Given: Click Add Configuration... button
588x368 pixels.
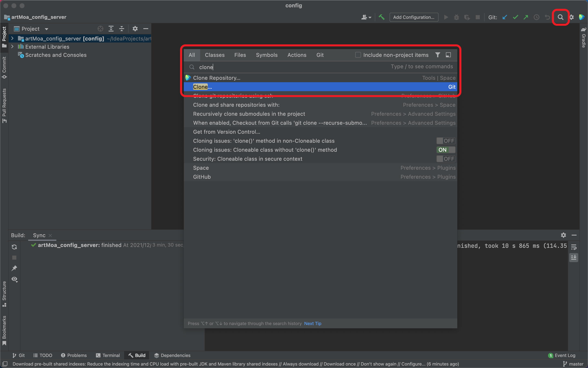Looking at the screenshot, I should click(414, 17).
